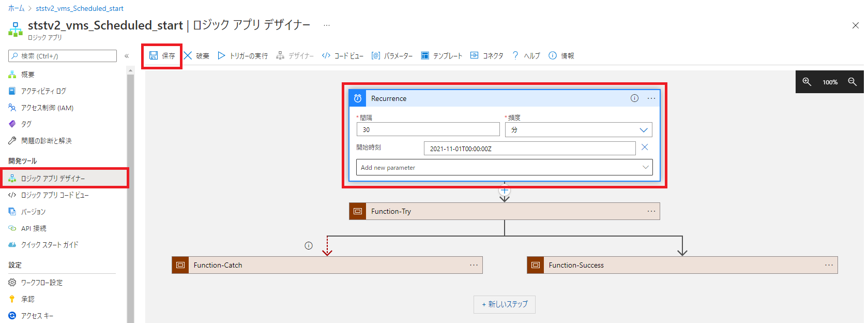Click the Function-Try scope icon
The image size is (868, 323).
(x=358, y=211)
